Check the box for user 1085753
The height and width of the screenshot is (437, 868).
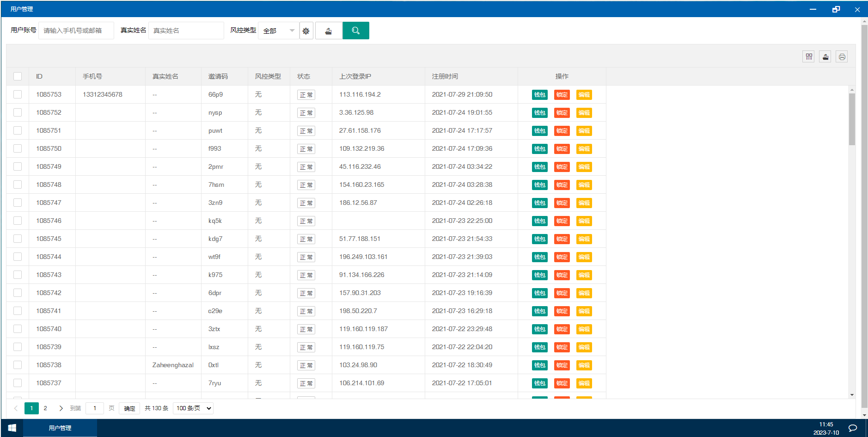18,94
